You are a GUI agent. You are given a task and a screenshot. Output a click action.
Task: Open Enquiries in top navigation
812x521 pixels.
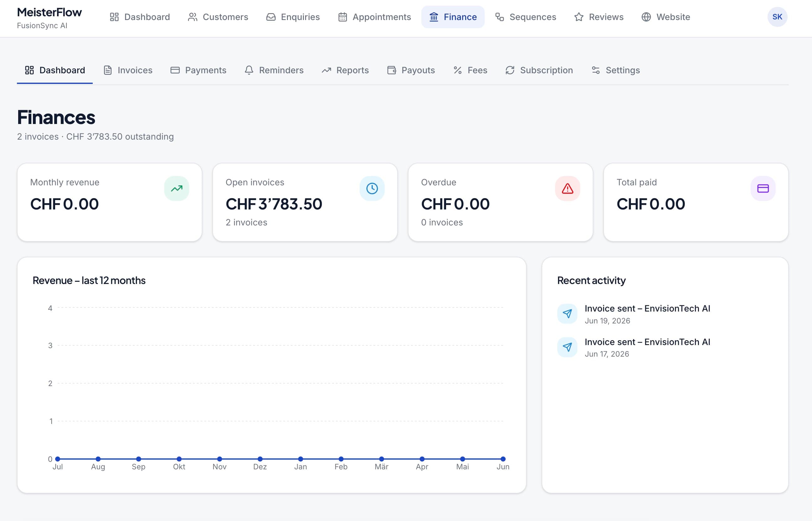293,17
